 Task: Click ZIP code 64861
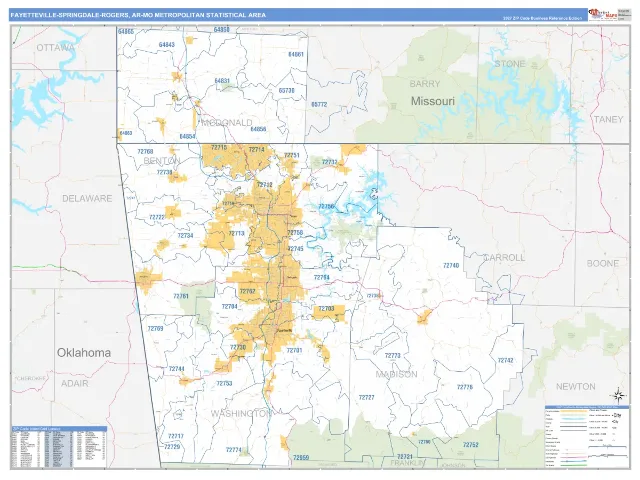(296, 54)
